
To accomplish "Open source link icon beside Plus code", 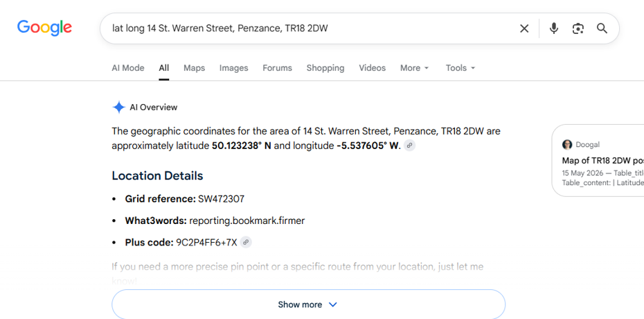I will 246,242.
